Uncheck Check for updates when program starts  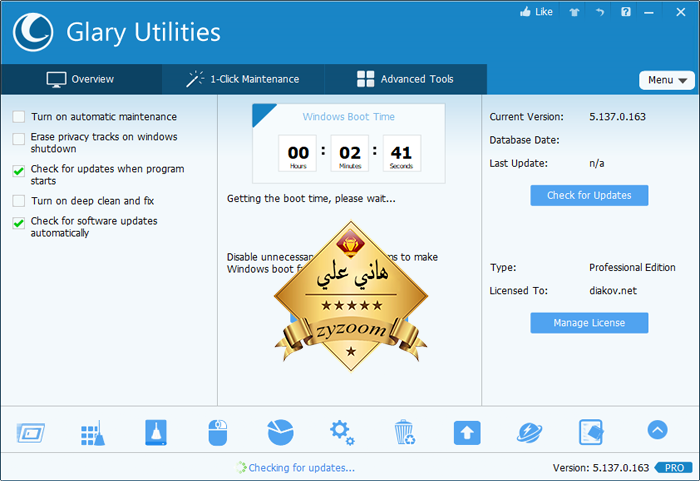click(x=19, y=171)
